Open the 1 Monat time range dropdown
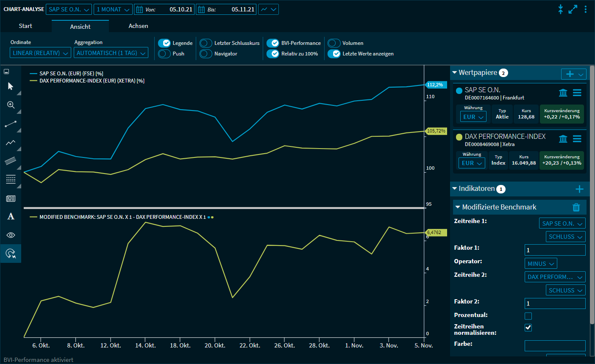 [x=113, y=9]
